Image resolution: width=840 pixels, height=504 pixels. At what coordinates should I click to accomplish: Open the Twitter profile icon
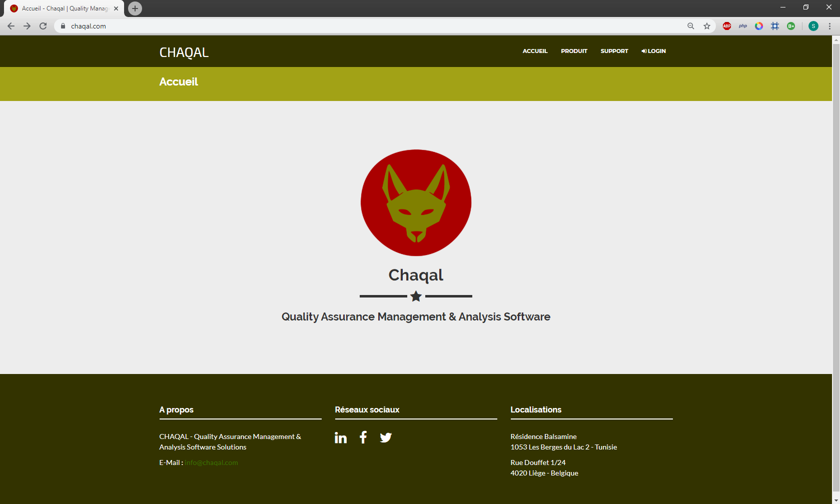tap(386, 438)
